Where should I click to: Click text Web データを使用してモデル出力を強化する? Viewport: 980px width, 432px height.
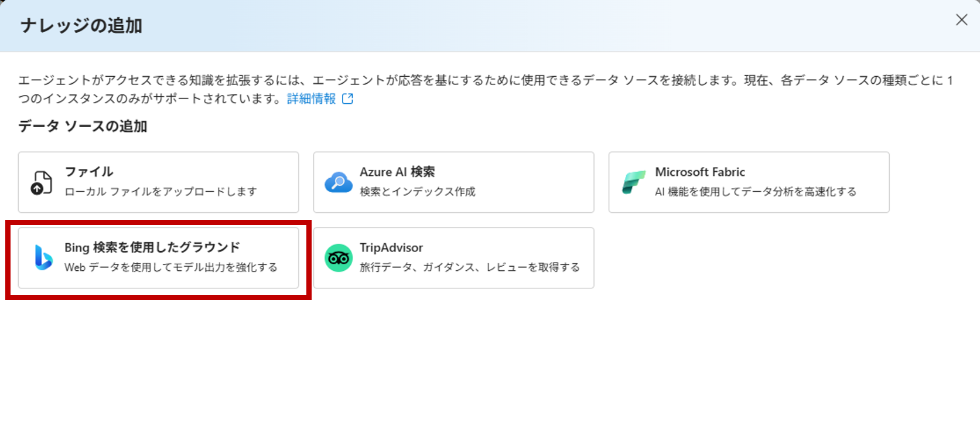pos(171,267)
